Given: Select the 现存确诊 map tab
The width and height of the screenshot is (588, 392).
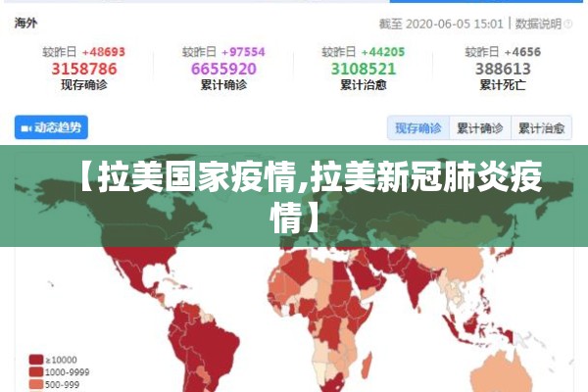Looking at the screenshot, I should [418, 128].
